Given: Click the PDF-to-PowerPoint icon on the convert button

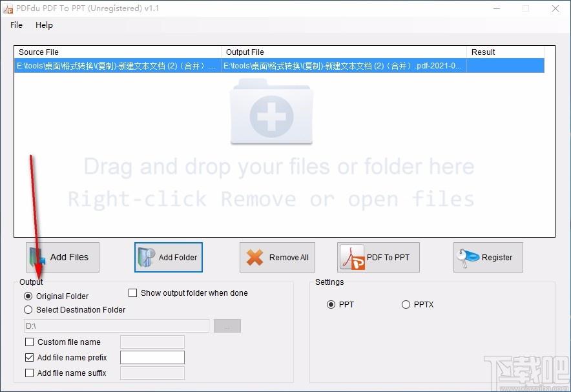Looking at the screenshot, I should point(352,257).
